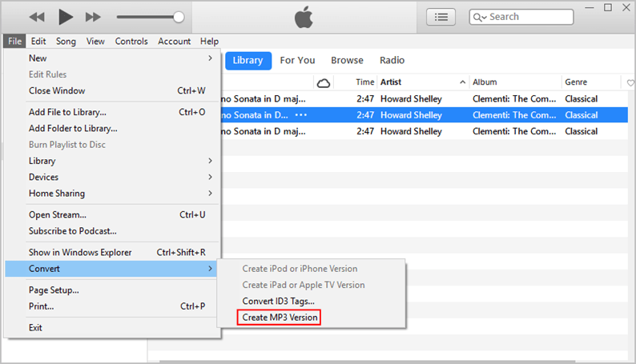
Task: Switch to the Browse tab
Action: tap(347, 60)
